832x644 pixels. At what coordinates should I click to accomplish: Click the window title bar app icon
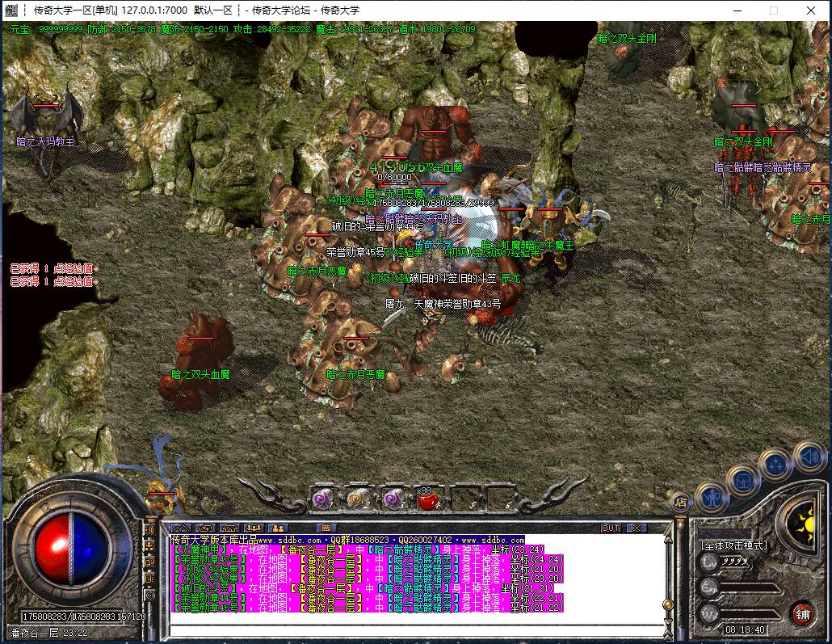point(11,10)
